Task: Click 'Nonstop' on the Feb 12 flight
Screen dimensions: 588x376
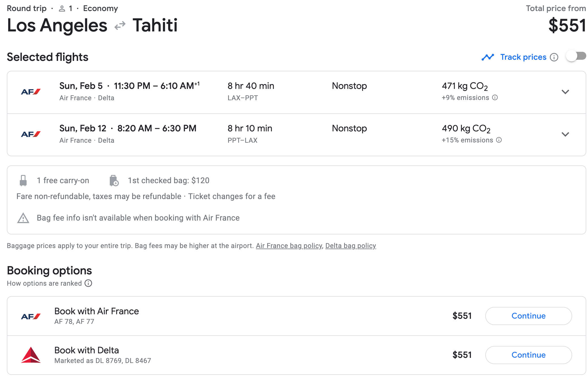Action: [349, 128]
